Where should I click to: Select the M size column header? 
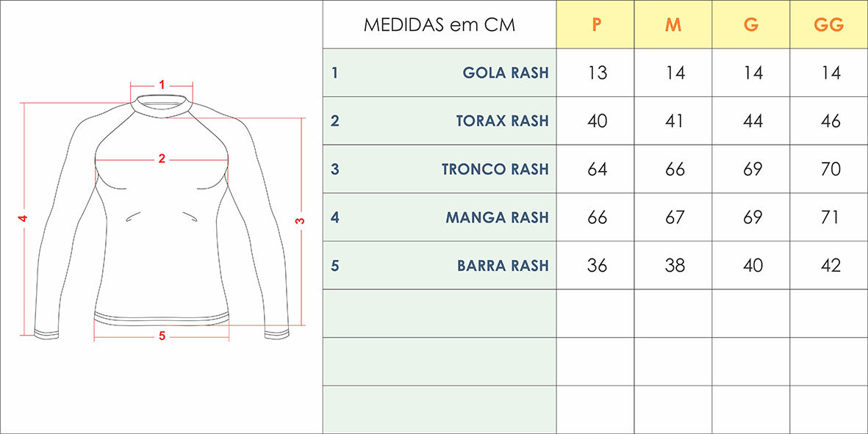(x=673, y=25)
